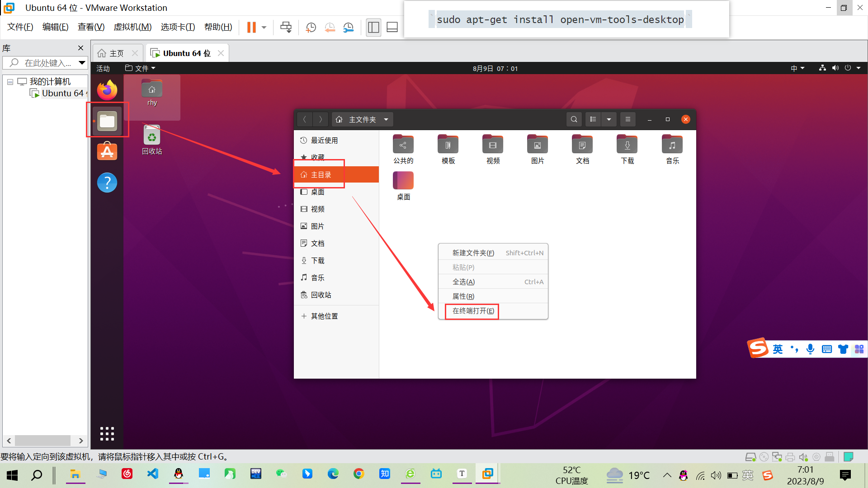Click 活动 in Ubuntu top bar
This screenshot has width=868, height=488.
coord(103,68)
